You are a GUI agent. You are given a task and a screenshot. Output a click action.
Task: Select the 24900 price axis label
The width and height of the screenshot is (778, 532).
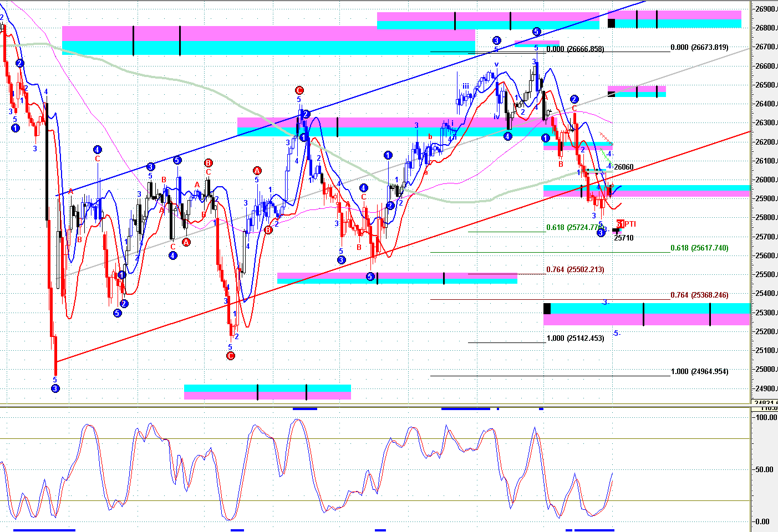[x=766, y=388]
